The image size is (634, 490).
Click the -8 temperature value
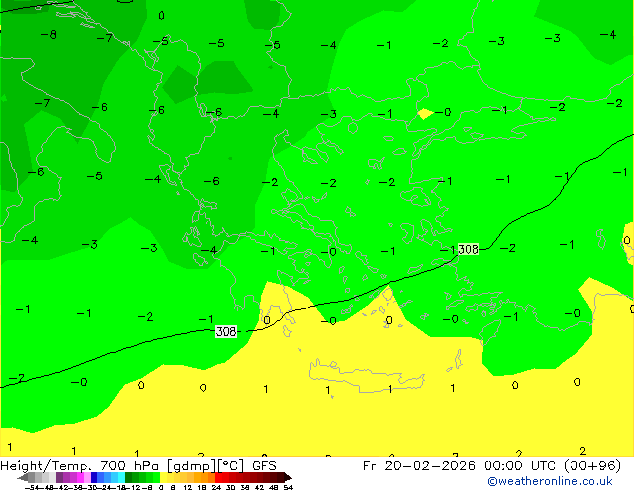coord(49,35)
